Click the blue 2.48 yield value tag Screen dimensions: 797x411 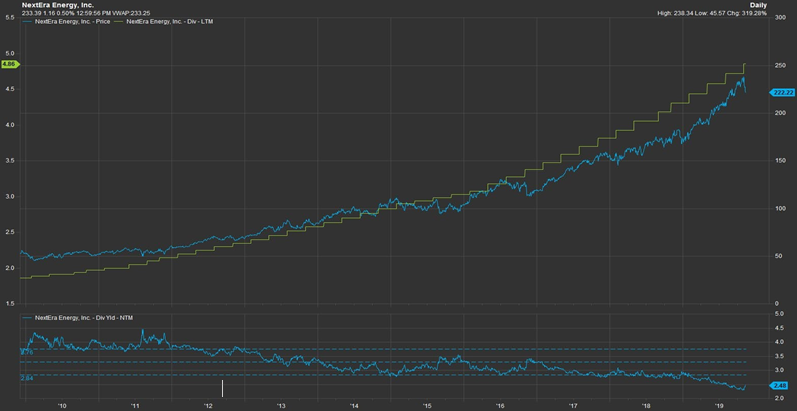pyautogui.click(x=780, y=386)
